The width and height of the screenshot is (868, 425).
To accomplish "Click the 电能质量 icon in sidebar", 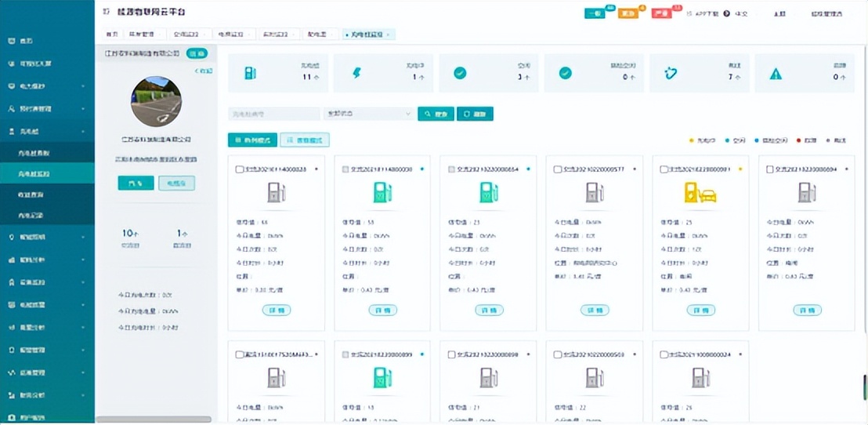I will coord(11,305).
